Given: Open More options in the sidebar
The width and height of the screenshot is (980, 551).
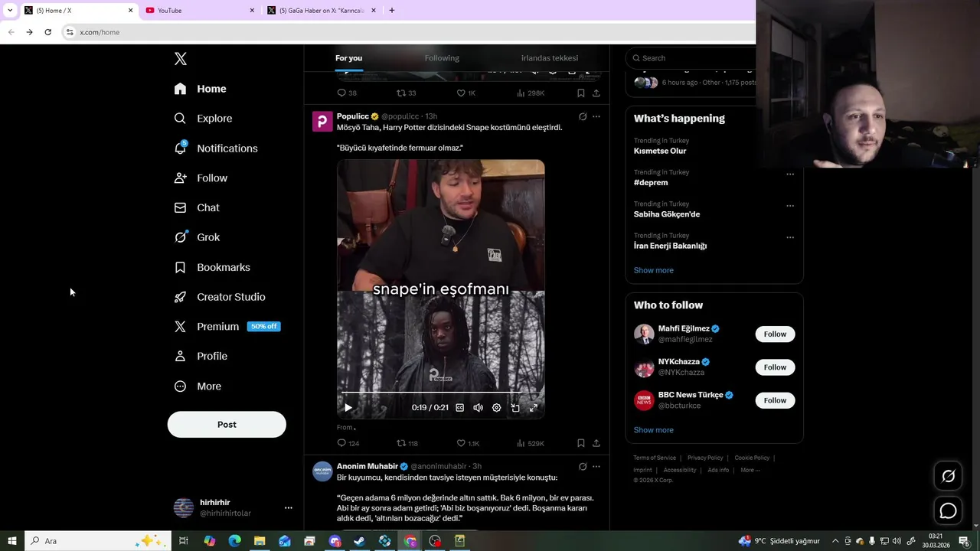Looking at the screenshot, I should [x=198, y=386].
